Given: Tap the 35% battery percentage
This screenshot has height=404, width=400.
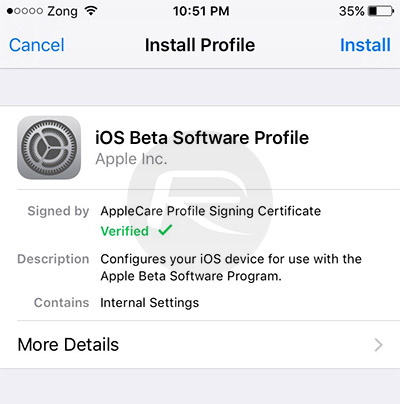Looking at the screenshot, I should point(352,11).
